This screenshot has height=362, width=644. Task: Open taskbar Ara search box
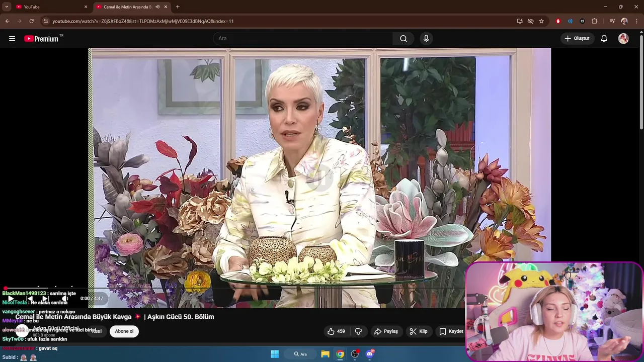[x=300, y=354]
